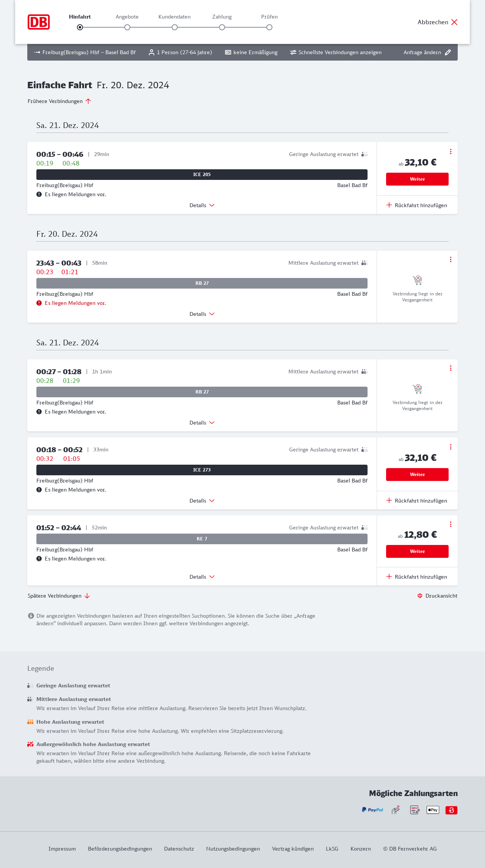This screenshot has height=868, width=485.
Task: Open three-dot menu for ICE 205 connection
Action: (x=451, y=151)
